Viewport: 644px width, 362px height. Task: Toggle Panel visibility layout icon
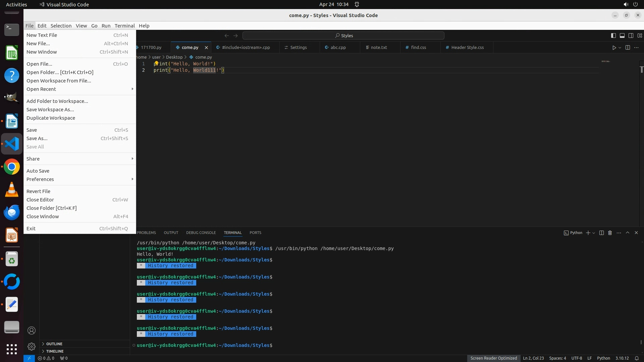tap(622, 36)
